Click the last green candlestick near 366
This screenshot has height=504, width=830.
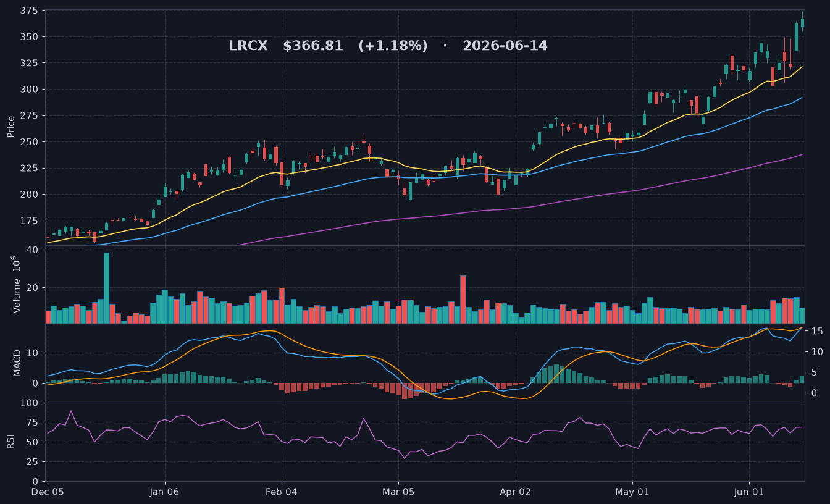click(802, 23)
